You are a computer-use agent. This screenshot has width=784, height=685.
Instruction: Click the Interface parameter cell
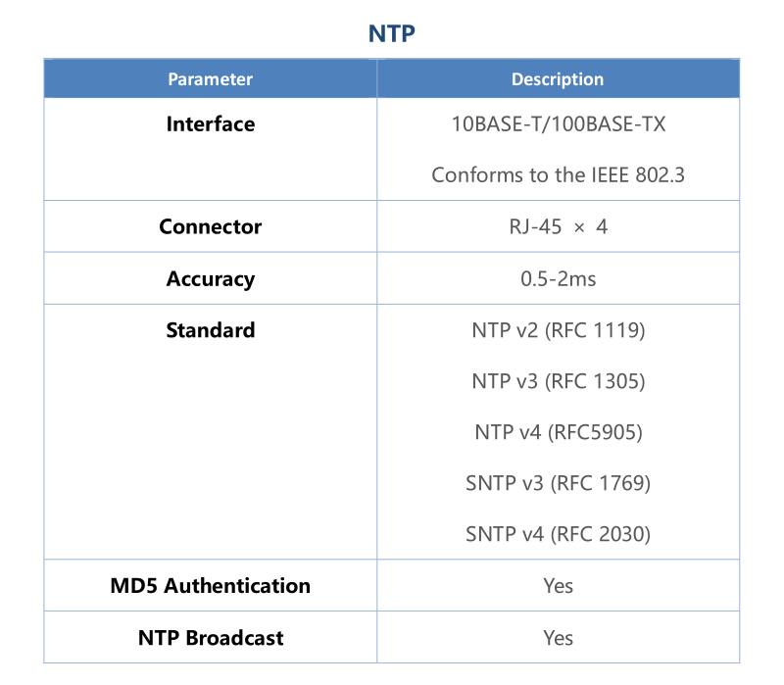point(210,124)
